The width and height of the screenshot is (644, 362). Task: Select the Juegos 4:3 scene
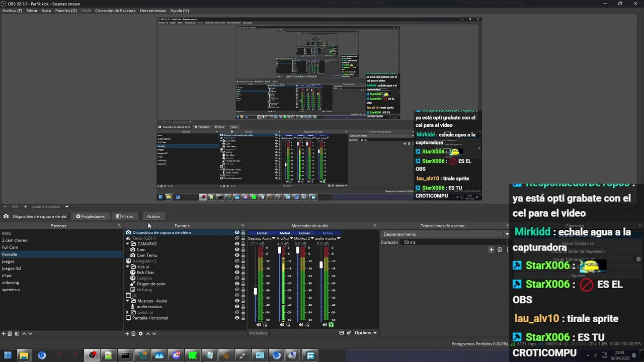click(x=60, y=268)
